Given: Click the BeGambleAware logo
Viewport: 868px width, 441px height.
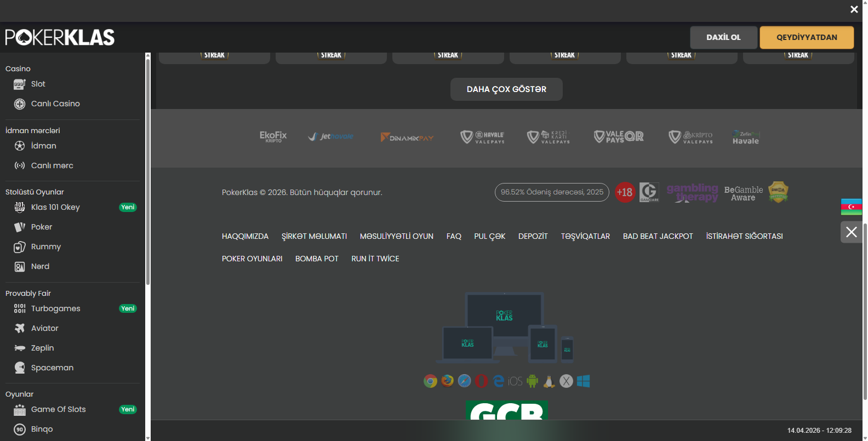Looking at the screenshot, I should (743, 193).
